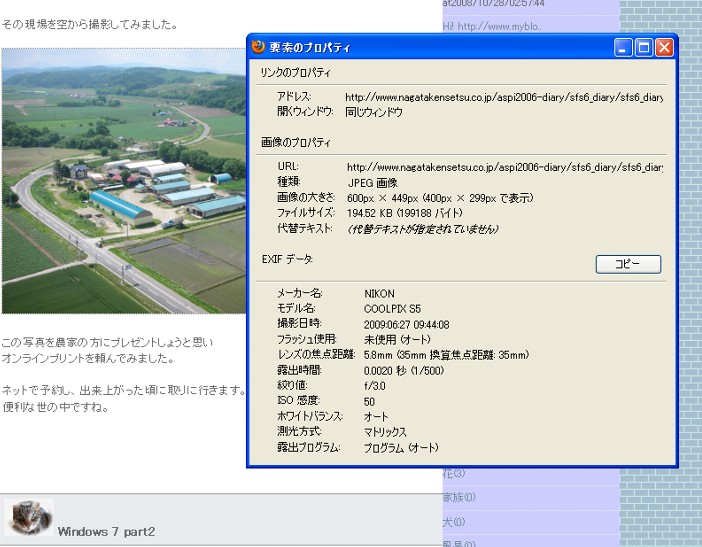Open the Windows 7 part2 post link

(106, 532)
